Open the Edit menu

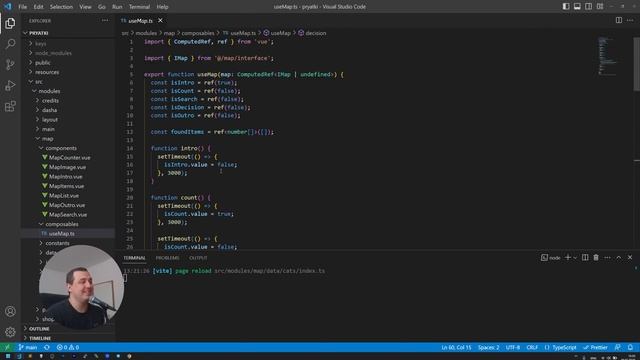[x=38, y=7]
